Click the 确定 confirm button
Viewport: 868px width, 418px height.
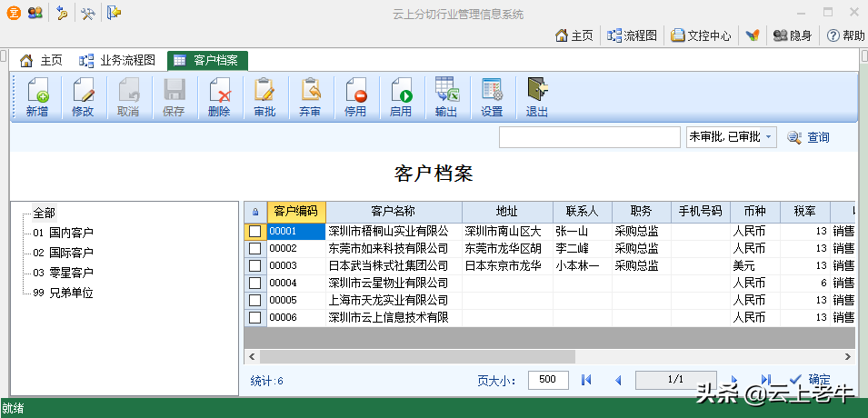click(x=810, y=380)
